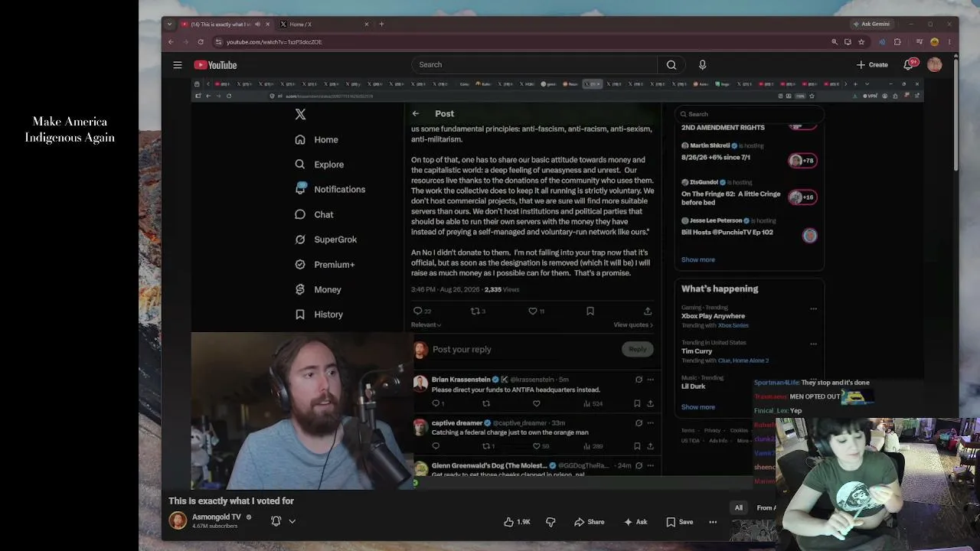The image size is (980, 551).
Task: Open more options on captive dreamer's reply
Action: (x=650, y=422)
